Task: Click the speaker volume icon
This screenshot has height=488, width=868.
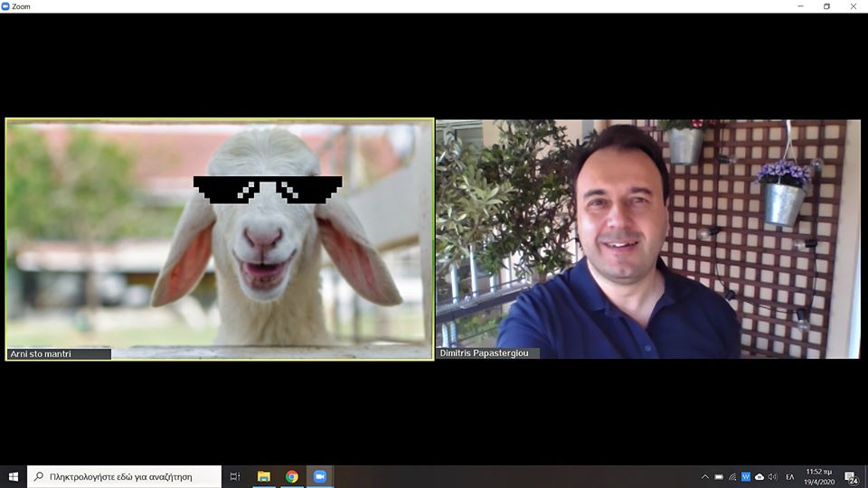Action: coord(772,476)
